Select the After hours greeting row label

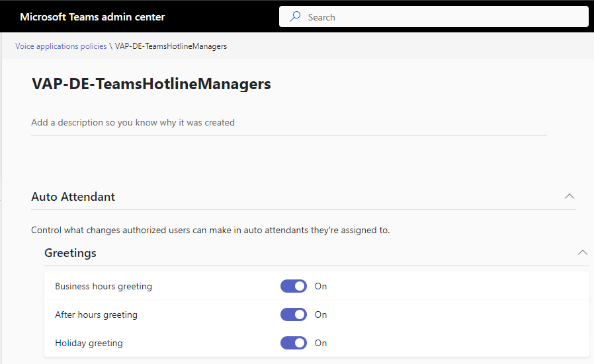(x=96, y=314)
